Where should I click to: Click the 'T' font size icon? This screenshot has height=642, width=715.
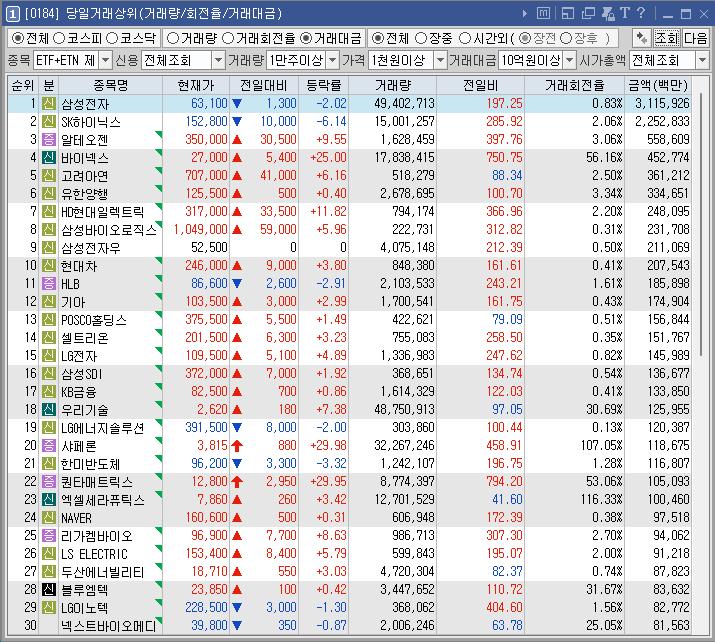coord(625,13)
